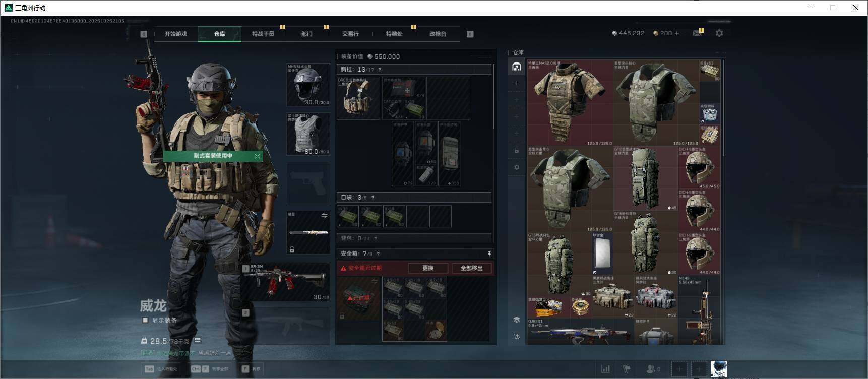Click the expired safe box slot
868x379 pixels.
click(x=358, y=298)
